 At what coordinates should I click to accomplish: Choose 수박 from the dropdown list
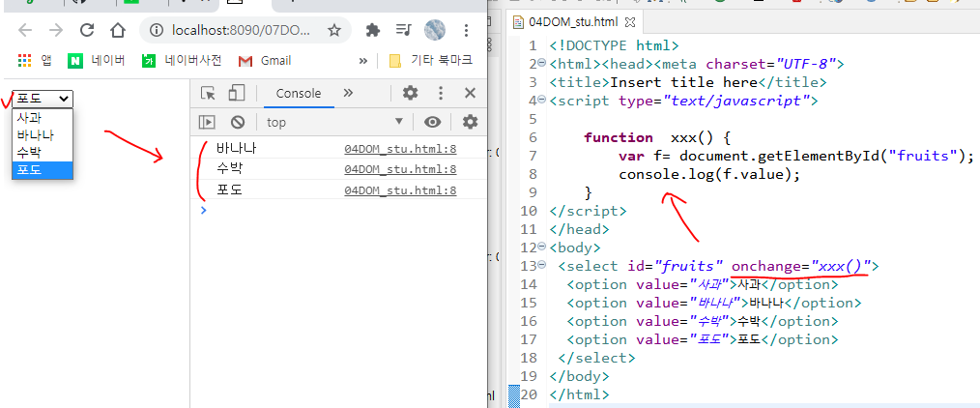pyautogui.click(x=43, y=152)
